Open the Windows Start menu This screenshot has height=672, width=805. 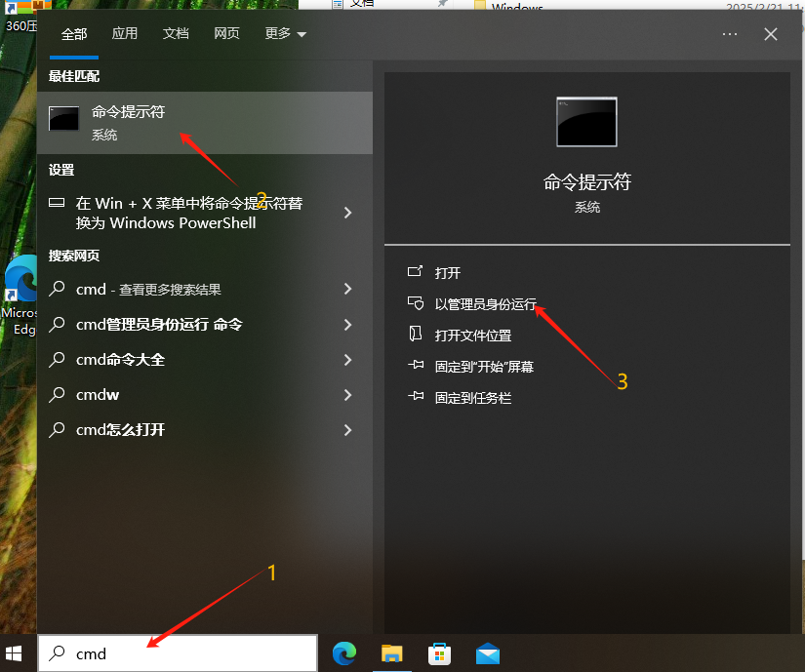(x=14, y=653)
